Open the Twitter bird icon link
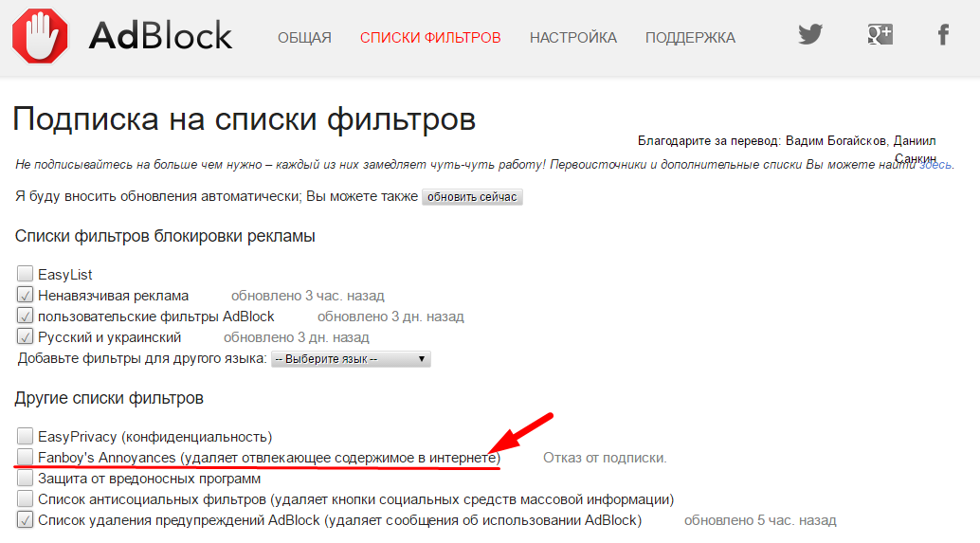980x543 pixels. pos(810,34)
